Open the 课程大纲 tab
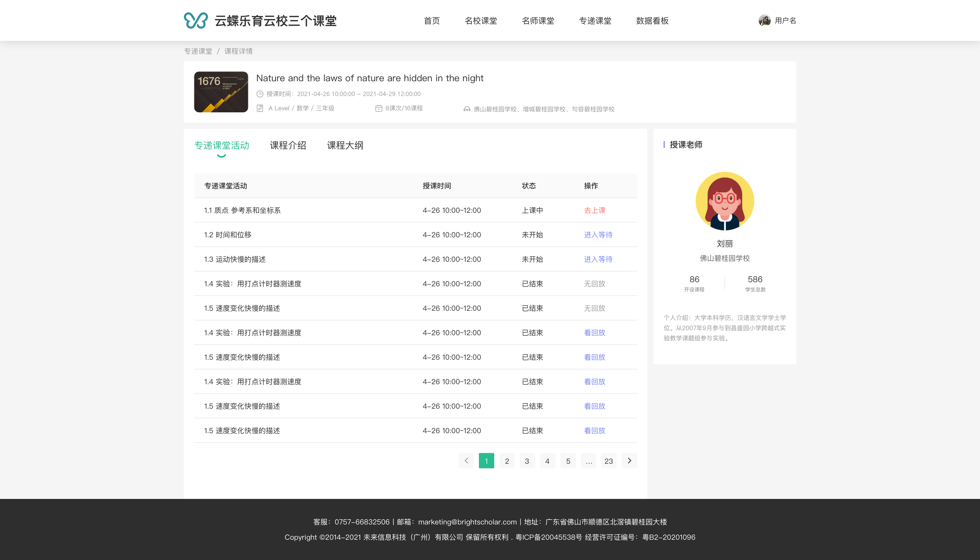This screenshot has height=560, width=980. click(345, 146)
